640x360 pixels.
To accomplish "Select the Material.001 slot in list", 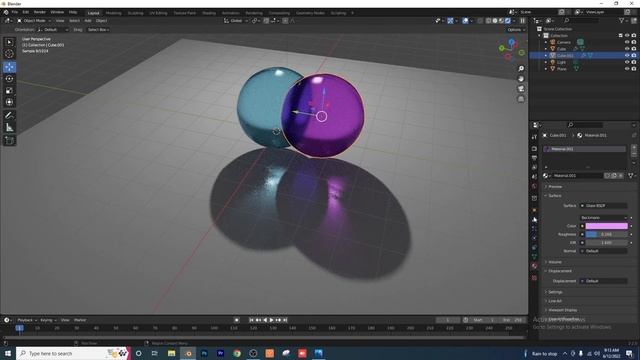I will click(x=584, y=149).
